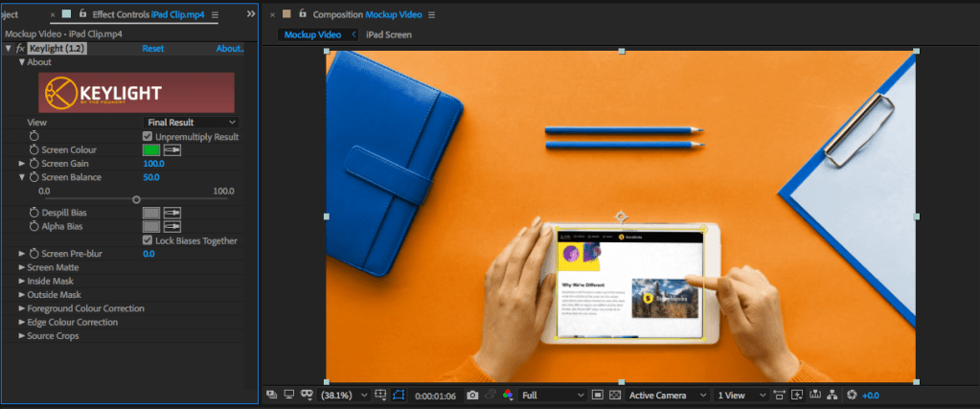The width and height of the screenshot is (980, 409).
Task: Open grid and guide options
Action: (x=380, y=395)
